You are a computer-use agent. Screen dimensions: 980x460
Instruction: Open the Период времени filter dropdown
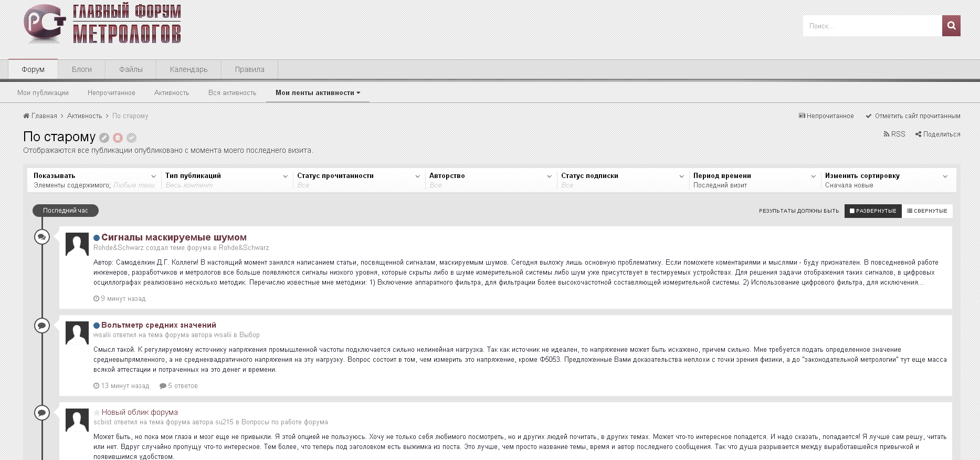click(754, 180)
